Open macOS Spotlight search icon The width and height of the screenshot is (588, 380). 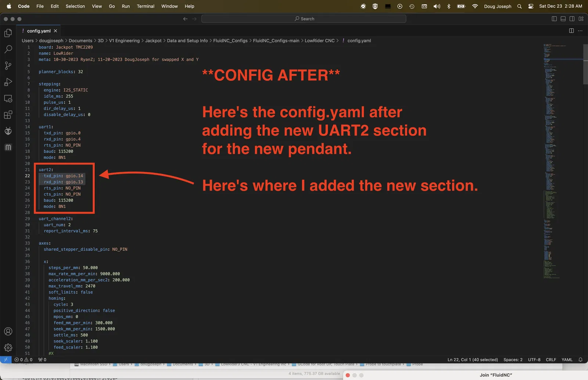pyautogui.click(x=519, y=6)
